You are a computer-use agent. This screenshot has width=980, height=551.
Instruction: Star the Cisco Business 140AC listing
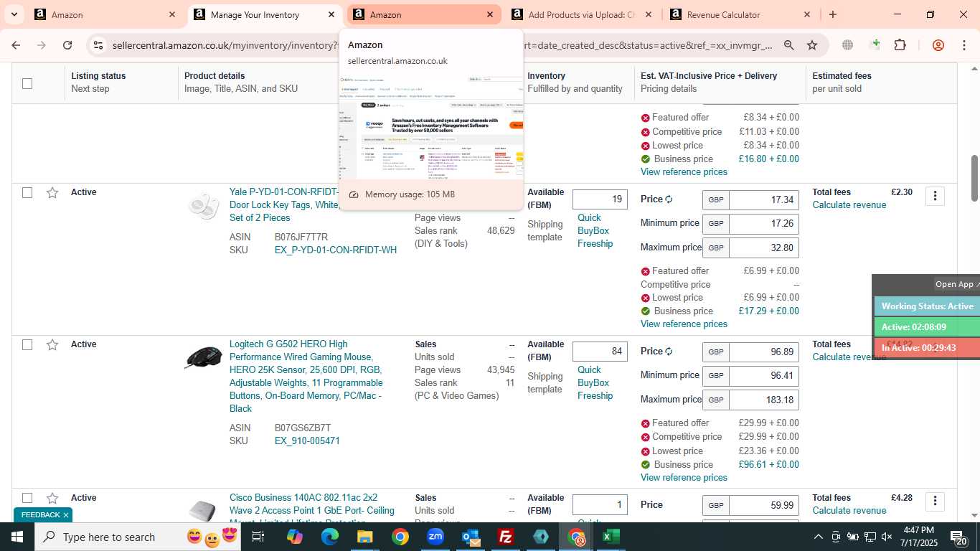tap(52, 498)
